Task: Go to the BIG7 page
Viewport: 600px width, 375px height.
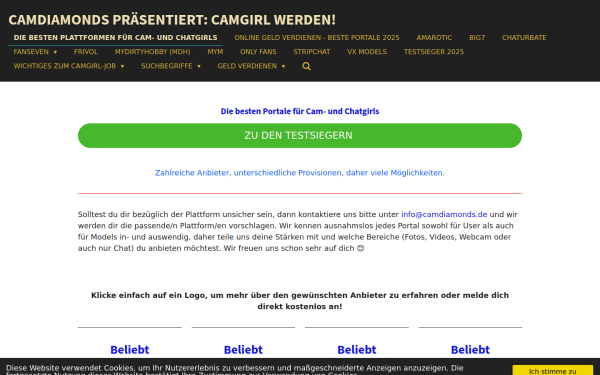Action: [x=477, y=38]
